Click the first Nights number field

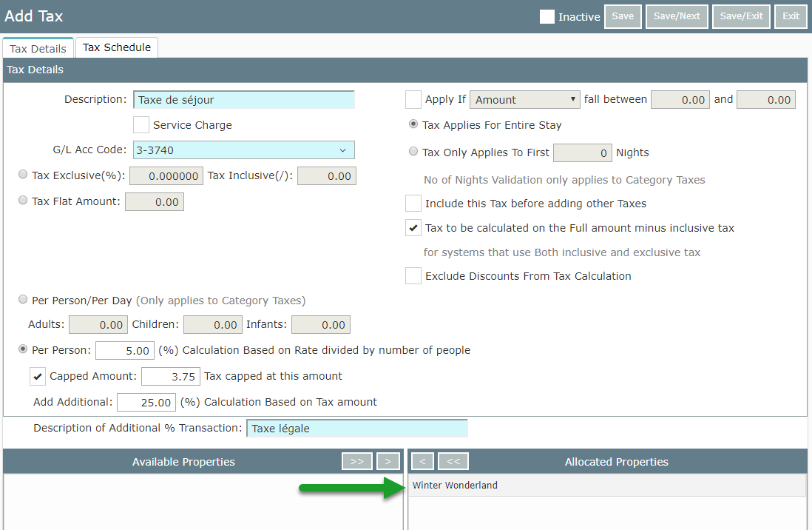[583, 153]
